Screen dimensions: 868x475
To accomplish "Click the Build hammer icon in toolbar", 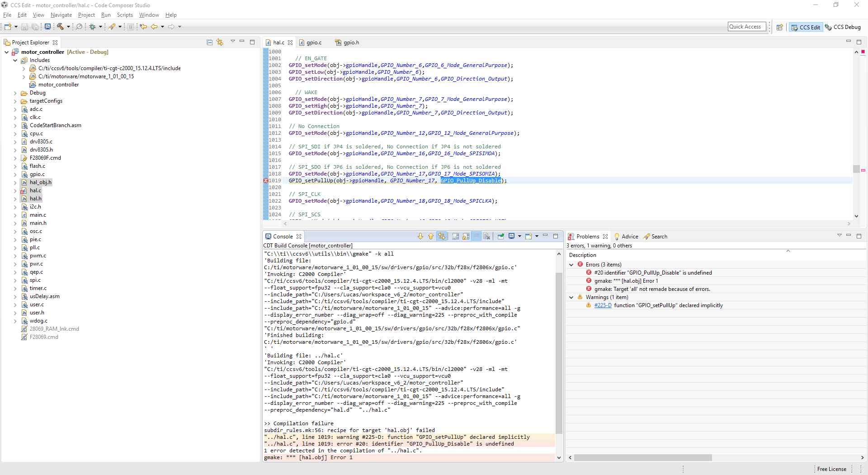I will (60, 27).
